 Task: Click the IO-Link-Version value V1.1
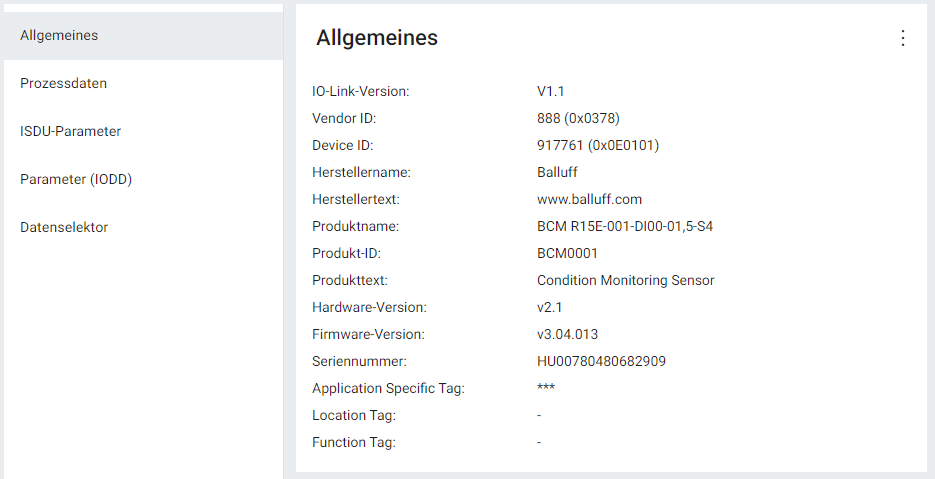pos(551,91)
